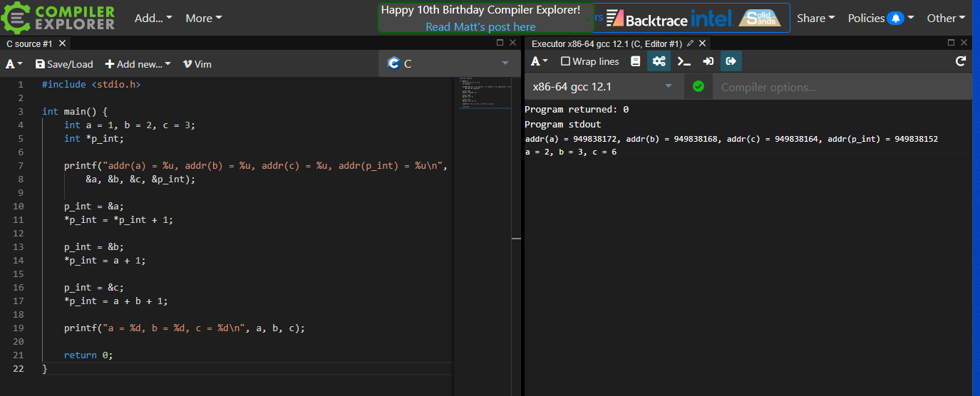Click the Backtrace sponsor logo
Image resolution: width=980 pixels, height=396 pixels.
click(x=646, y=19)
